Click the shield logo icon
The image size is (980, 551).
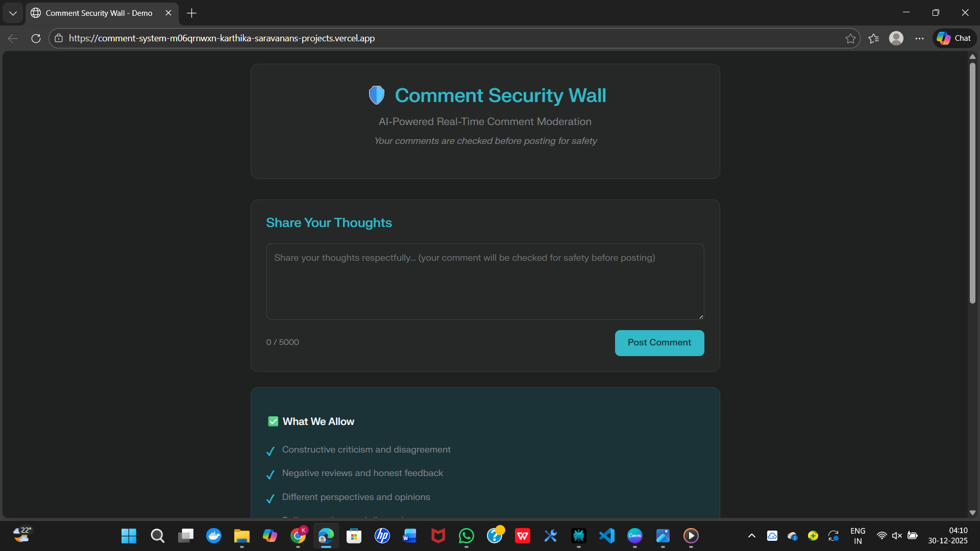[376, 95]
